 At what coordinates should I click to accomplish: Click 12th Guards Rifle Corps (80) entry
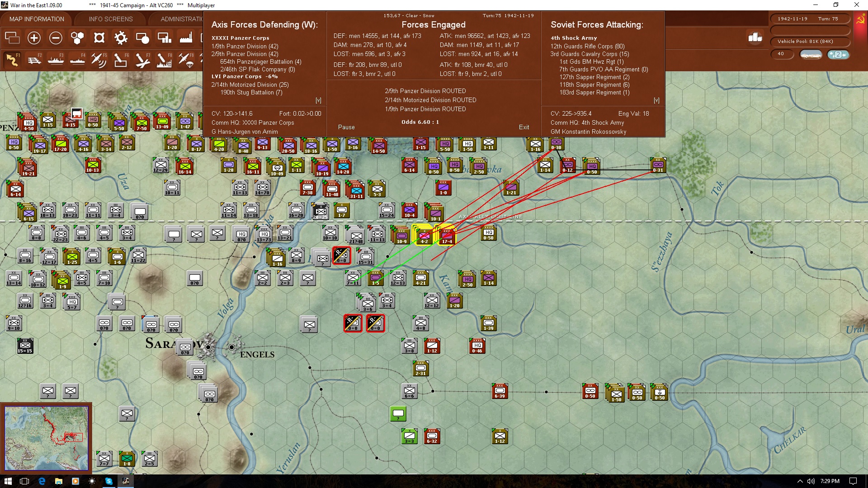point(588,46)
